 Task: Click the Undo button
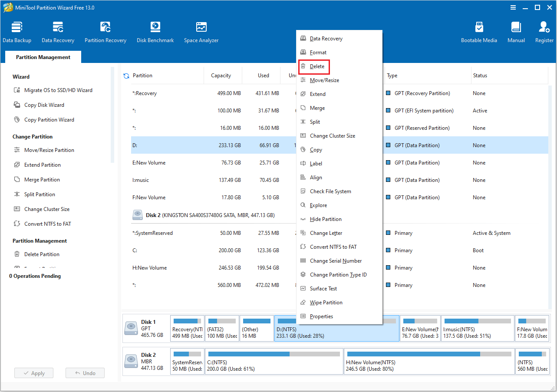(x=85, y=372)
